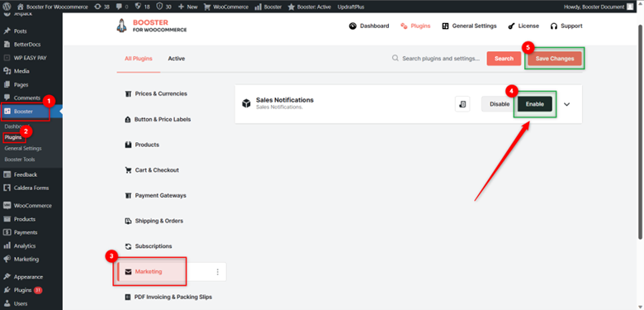644x310 pixels.
Task: Select the Cart & Checkout category
Action: tap(152, 169)
